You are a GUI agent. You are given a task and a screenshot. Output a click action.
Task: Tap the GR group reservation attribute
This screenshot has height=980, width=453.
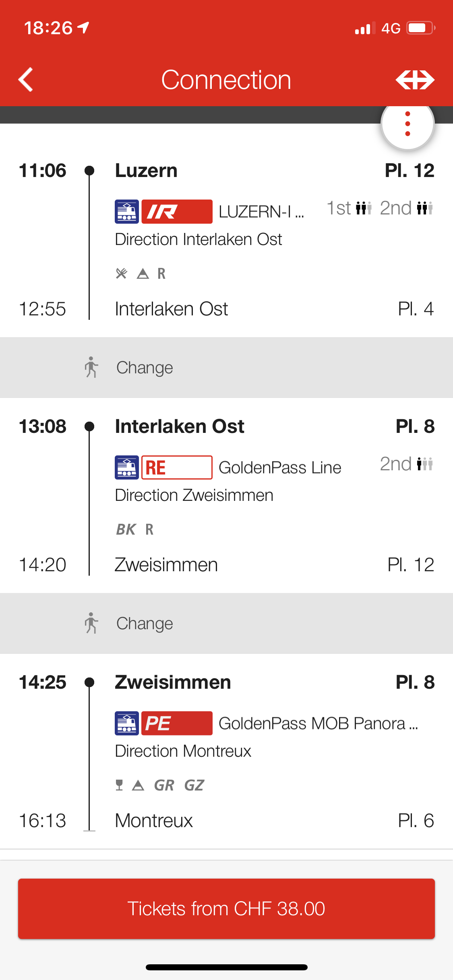(164, 785)
